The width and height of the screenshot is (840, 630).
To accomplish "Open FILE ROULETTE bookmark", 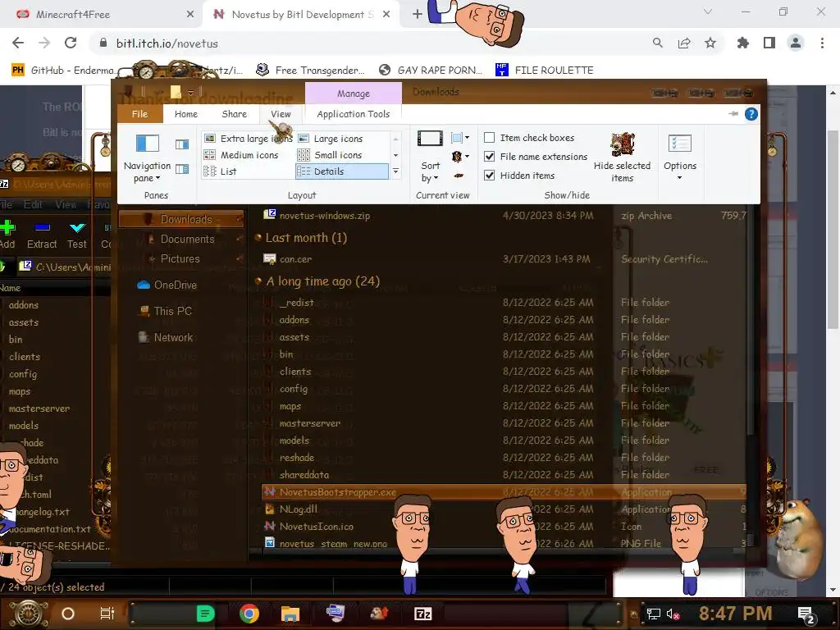I will (545, 71).
